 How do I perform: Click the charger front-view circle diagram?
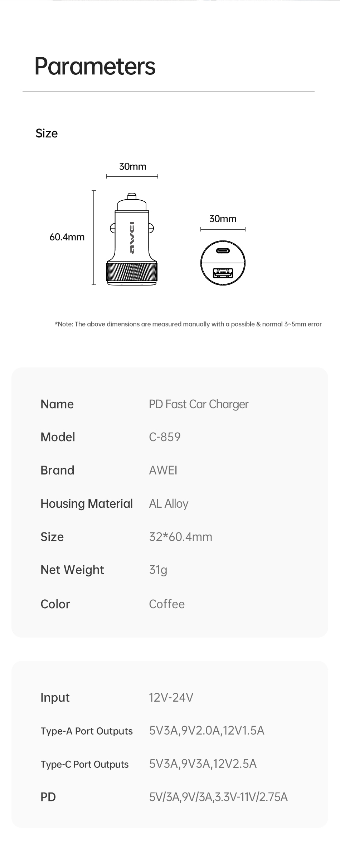(223, 263)
